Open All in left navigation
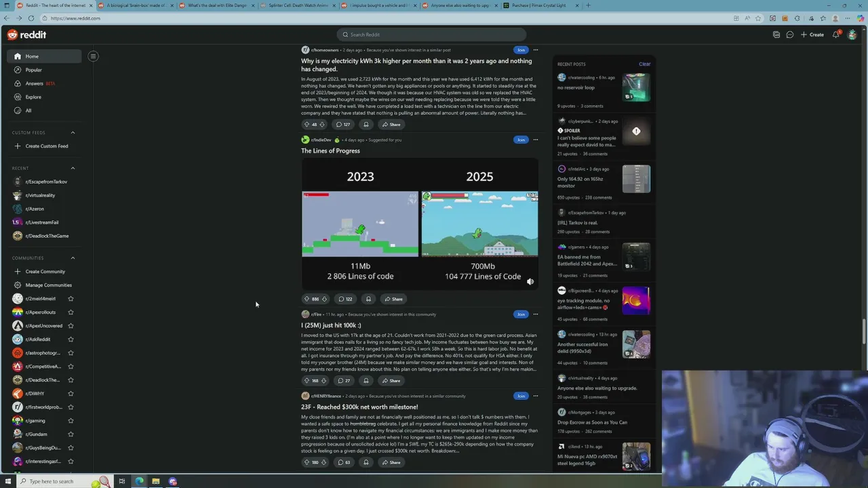This screenshot has height=488, width=868. coord(44,110)
